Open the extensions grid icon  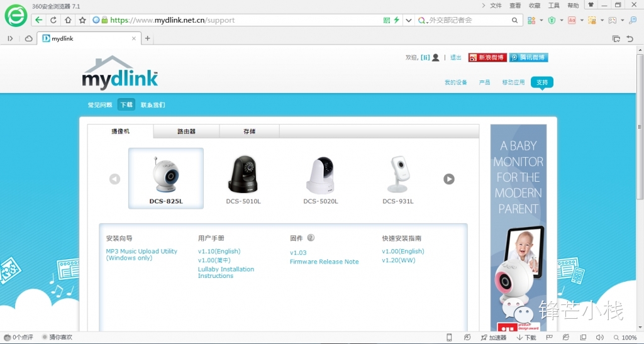531,20
